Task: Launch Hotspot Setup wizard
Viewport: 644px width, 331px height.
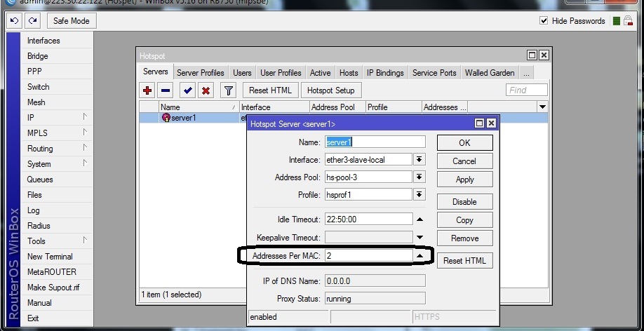Action: pyautogui.click(x=330, y=90)
